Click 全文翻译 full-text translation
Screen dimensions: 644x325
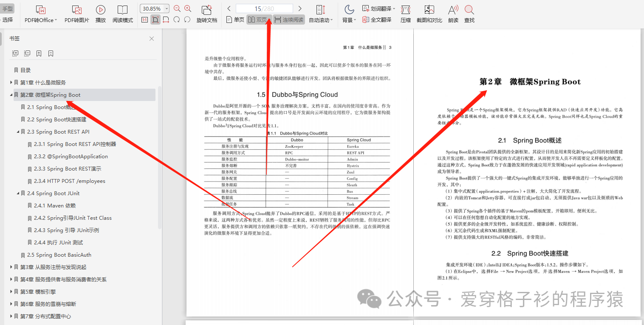[x=377, y=20]
